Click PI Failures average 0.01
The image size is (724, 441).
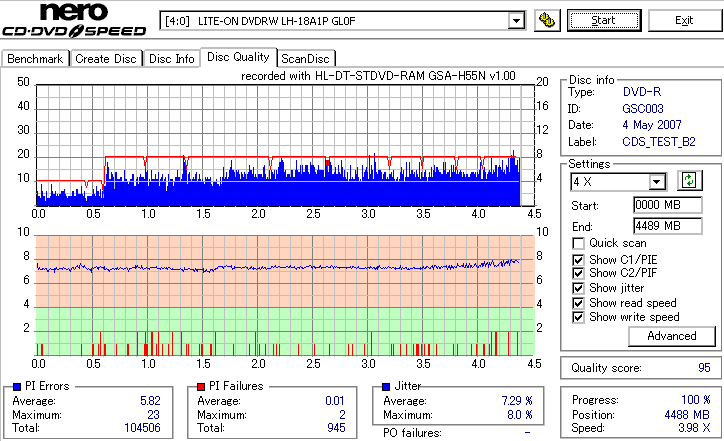[335, 401]
